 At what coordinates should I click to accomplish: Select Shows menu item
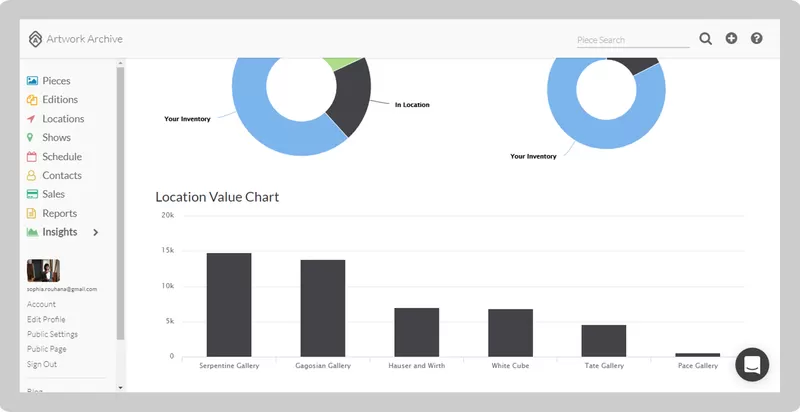click(57, 137)
